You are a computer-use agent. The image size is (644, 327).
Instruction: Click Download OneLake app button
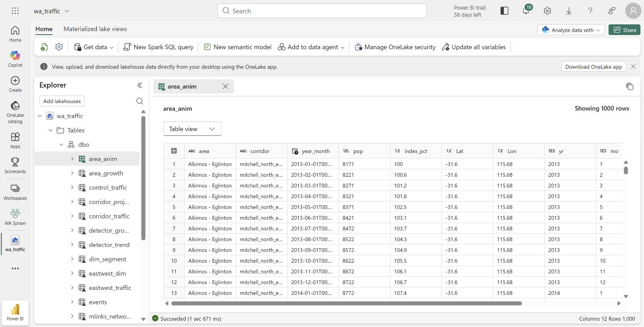(x=594, y=67)
